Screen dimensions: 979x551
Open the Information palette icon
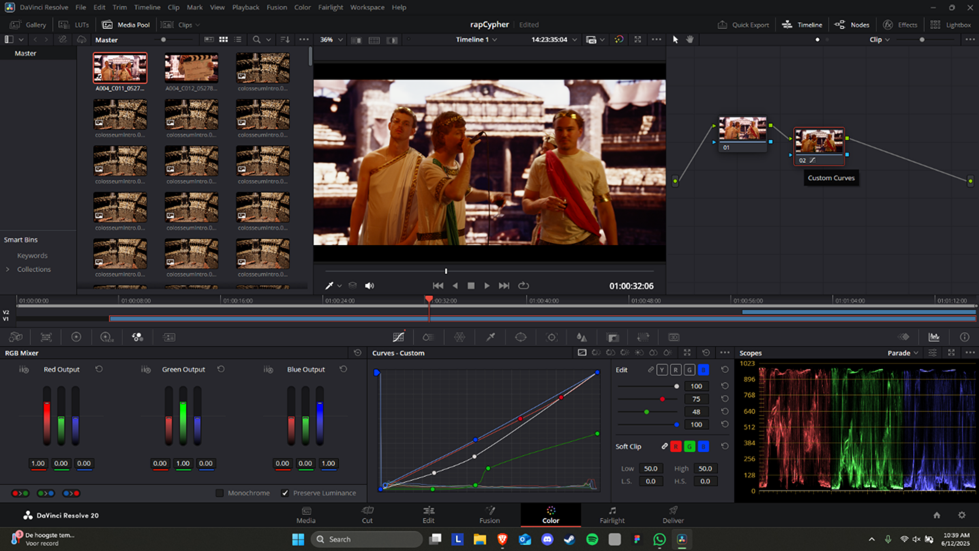[965, 337]
